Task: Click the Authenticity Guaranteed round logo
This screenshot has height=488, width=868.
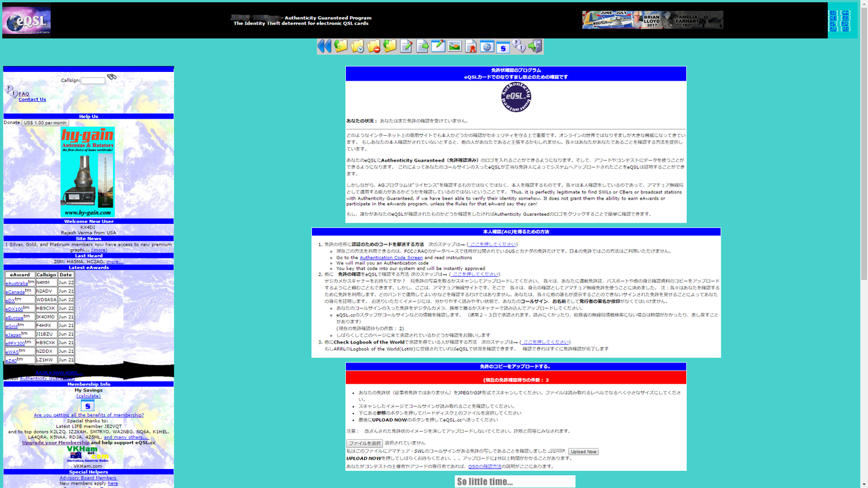Action: point(516,97)
